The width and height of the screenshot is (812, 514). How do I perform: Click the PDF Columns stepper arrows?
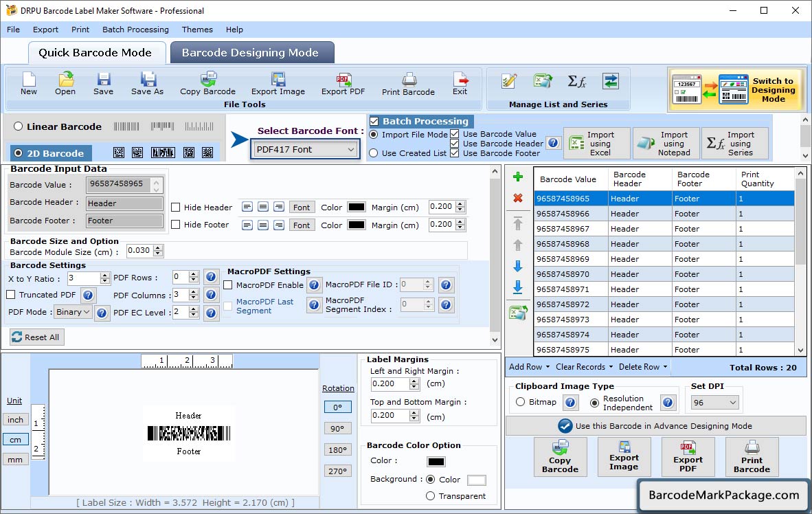194,295
